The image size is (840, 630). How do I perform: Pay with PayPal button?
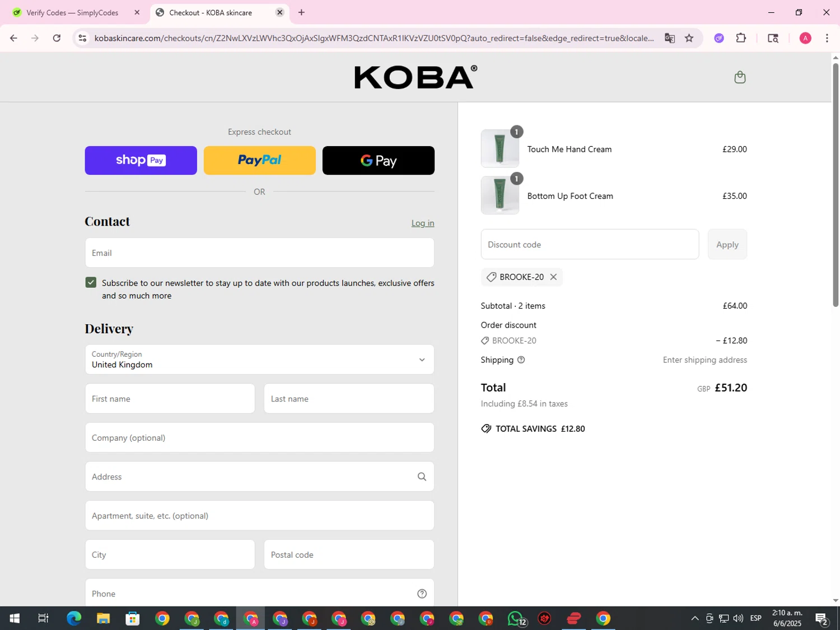pos(259,160)
